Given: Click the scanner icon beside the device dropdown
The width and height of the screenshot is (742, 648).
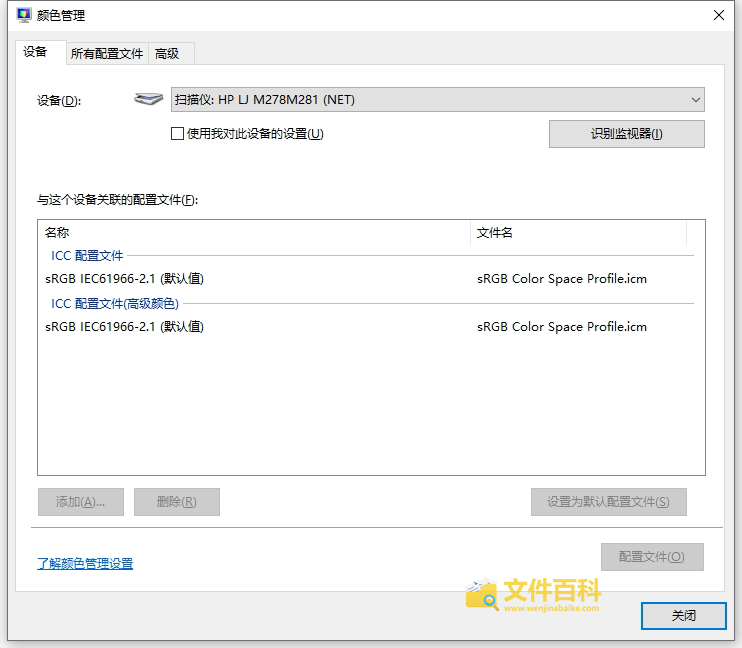Looking at the screenshot, I should tap(147, 99).
